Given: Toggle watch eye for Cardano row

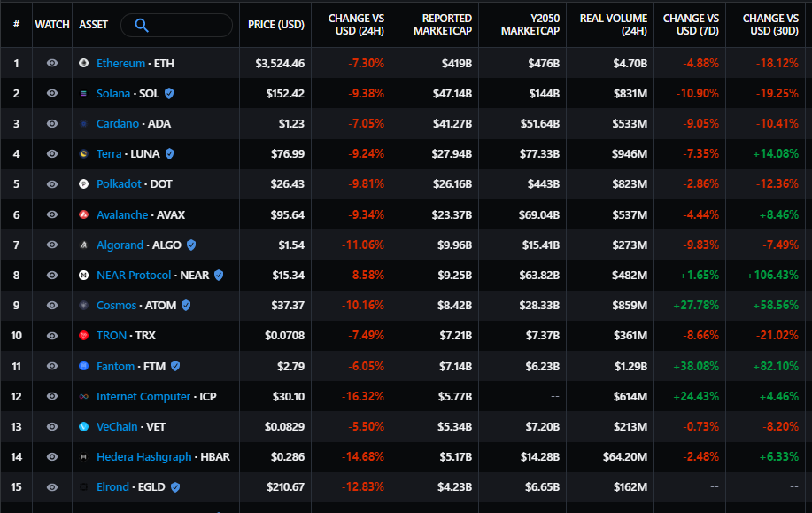Looking at the screenshot, I should point(51,124).
